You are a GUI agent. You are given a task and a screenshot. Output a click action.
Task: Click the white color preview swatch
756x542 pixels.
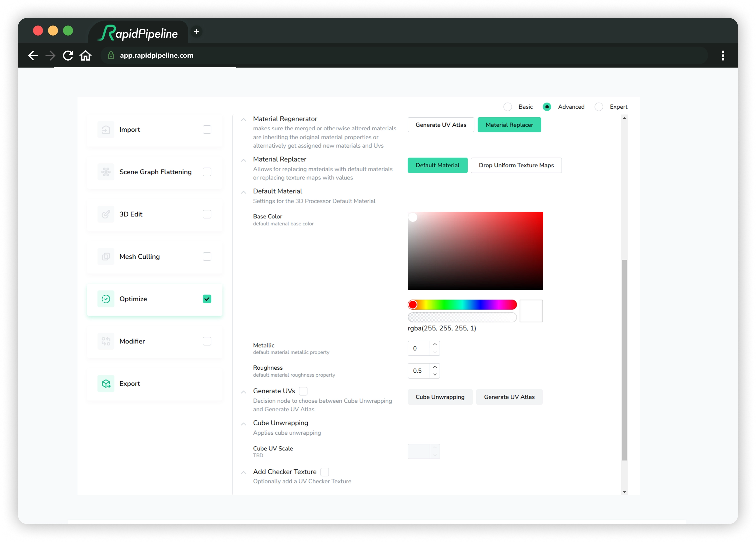[531, 311]
